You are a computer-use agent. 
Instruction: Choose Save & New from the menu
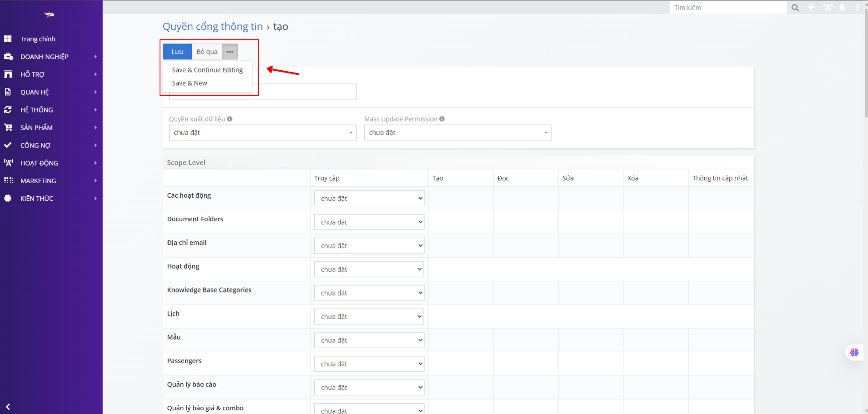[190, 83]
